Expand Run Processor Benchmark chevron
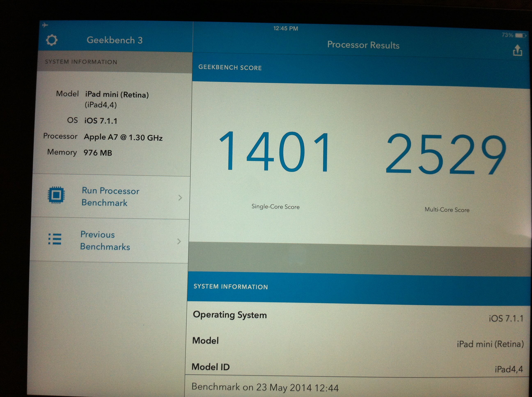Image resolution: width=532 pixels, height=397 pixels. [180, 198]
